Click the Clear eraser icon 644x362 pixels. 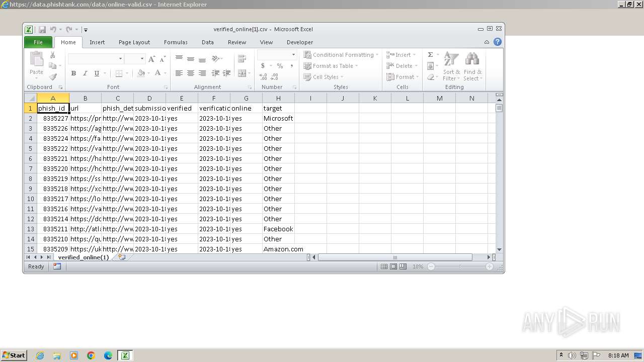coord(431,77)
